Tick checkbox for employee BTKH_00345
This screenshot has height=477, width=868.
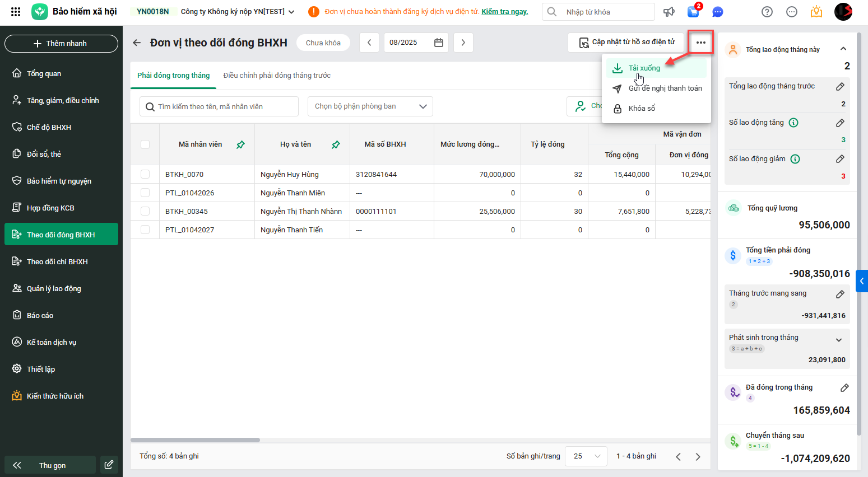tap(145, 211)
